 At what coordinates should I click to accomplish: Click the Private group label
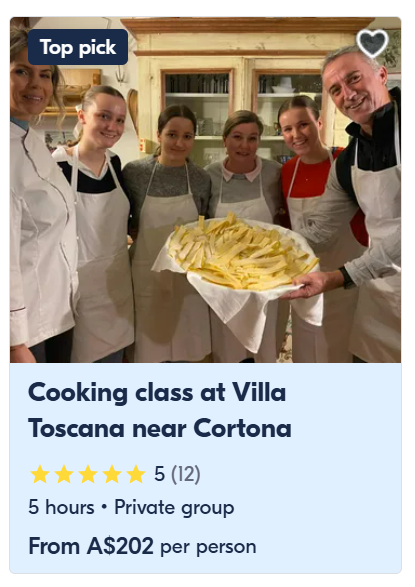tap(174, 508)
